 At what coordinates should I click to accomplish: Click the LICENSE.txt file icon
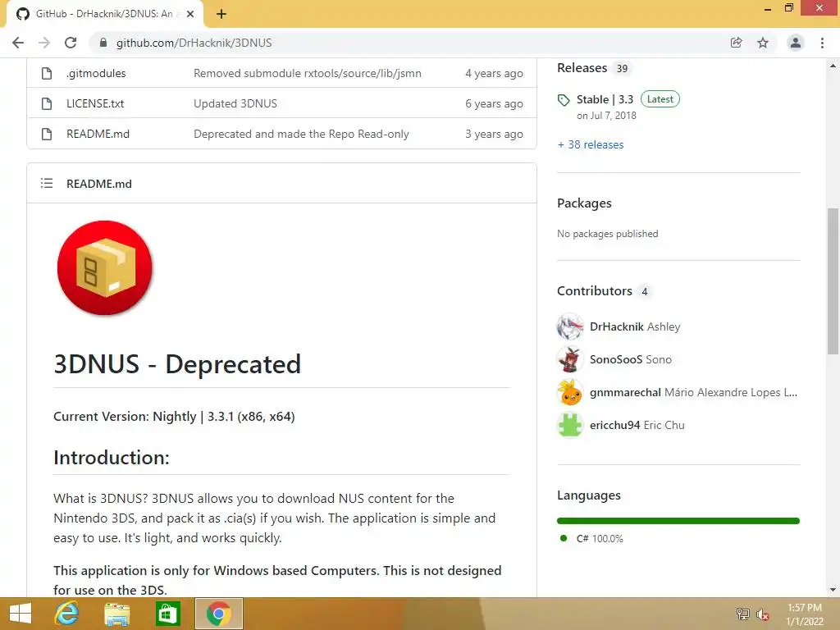47,103
